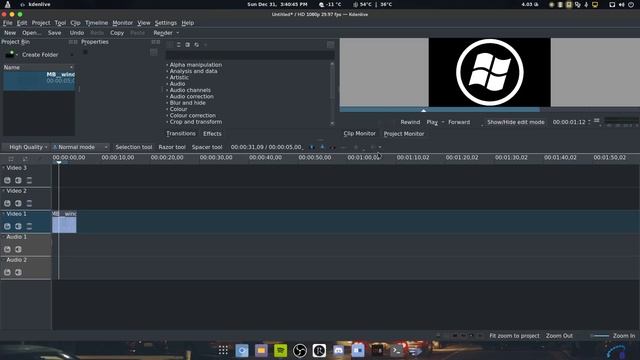The image size is (640, 360).
Task: Click the timeline zoom slider
Action: pyautogui.click(x=600, y=336)
